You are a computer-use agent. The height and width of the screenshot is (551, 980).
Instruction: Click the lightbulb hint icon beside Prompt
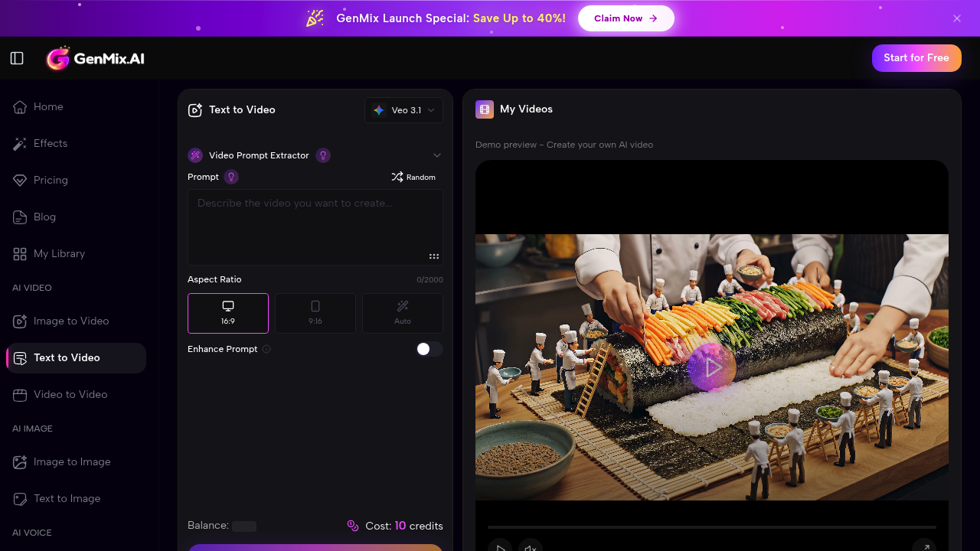click(233, 177)
